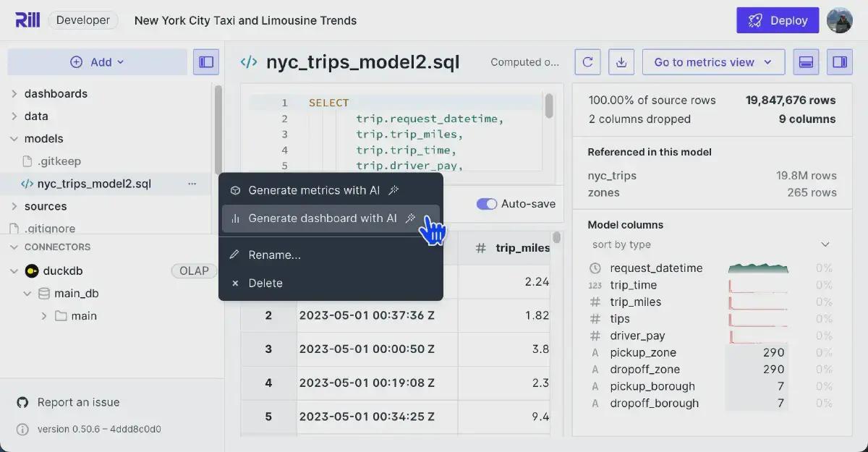Choose Generate metrics with AI

(331, 190)
